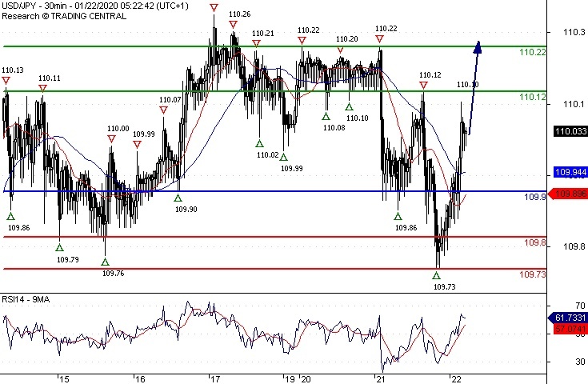
Task: Click the RSI 70 axis label
Action: pos(580,306)
